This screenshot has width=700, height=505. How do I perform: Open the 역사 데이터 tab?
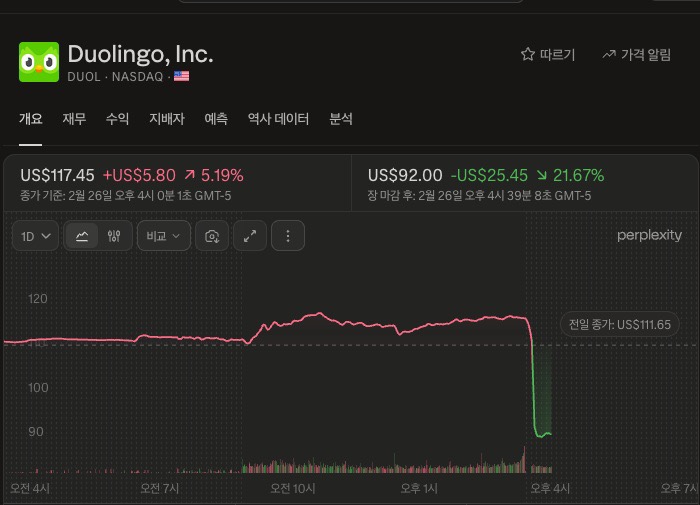(278, 119)
